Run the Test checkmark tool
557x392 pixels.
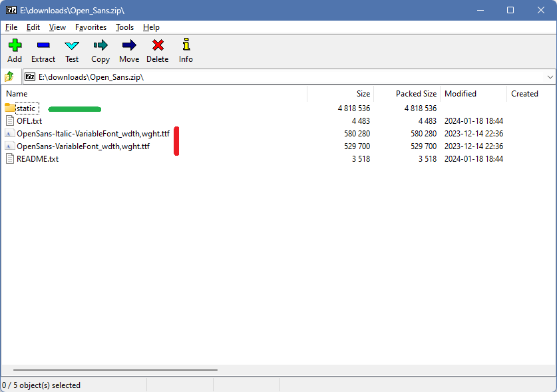pyautogui.click(x=72, y=45)
